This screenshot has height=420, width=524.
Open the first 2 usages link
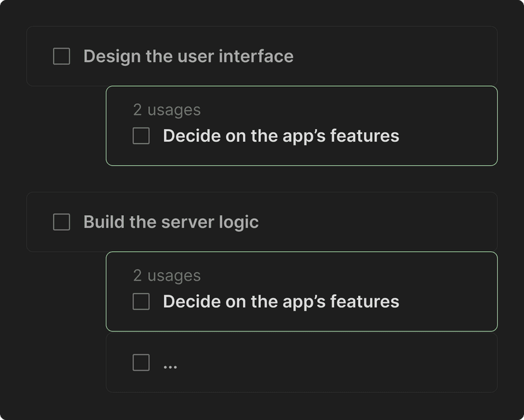point(166,109)
